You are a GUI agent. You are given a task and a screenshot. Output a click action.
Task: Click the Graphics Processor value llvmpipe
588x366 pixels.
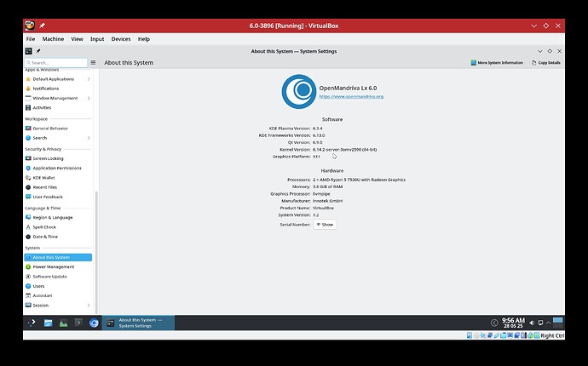pyautogui.click(x=321, y=194)
